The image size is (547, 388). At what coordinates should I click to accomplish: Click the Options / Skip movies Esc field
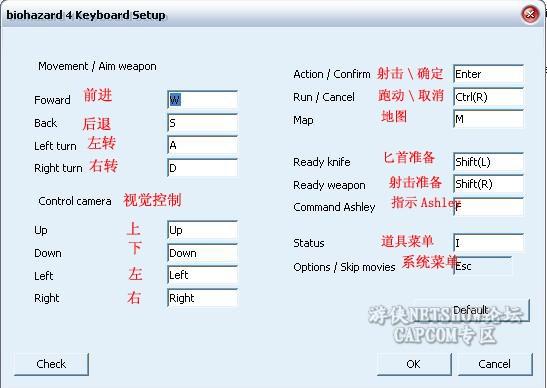483,266
